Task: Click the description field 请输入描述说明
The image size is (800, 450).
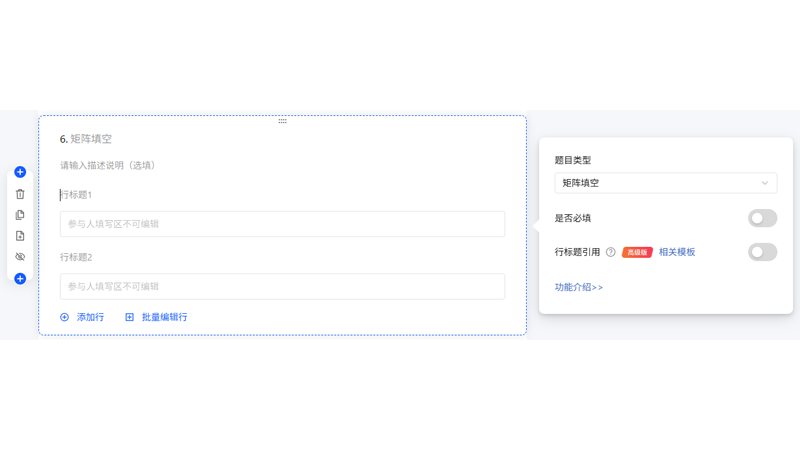Action: [107, 165]
